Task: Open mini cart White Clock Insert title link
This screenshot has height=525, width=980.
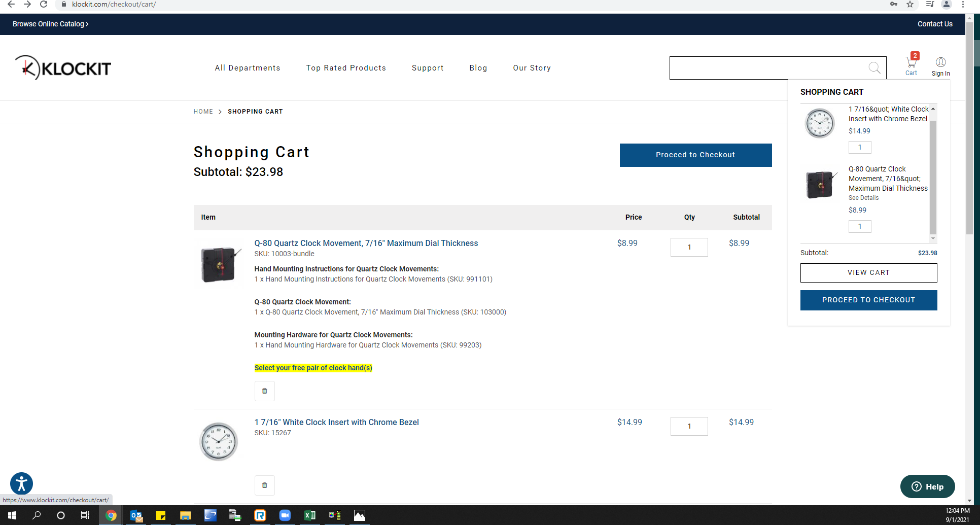Action: (888, 114)
